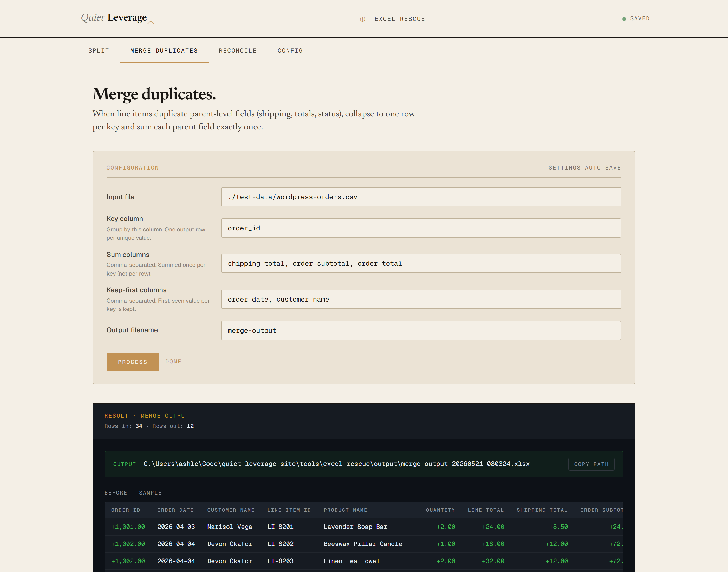Viewport: 728px width, 572px height.
Task: Click the 'Done' status next to Process
Action: click(x=173, y=362)
